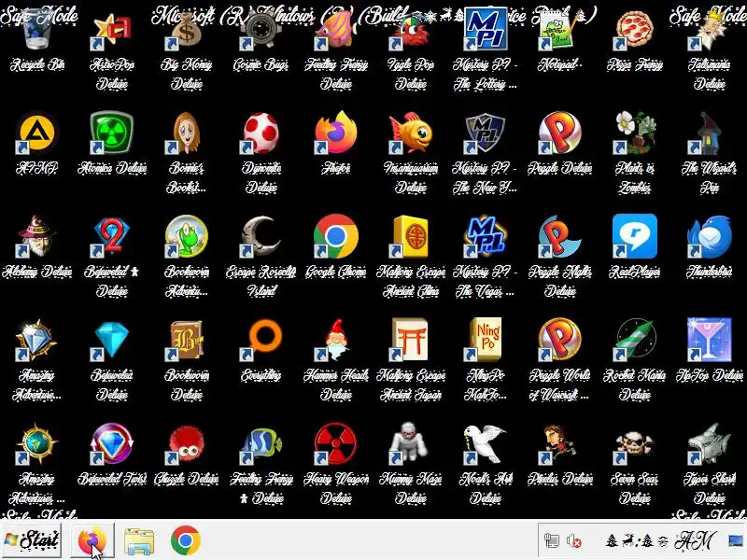The image size is (747, 560).
Task: Open Amazing Adventures diamond compass icon
Action: 37,340
